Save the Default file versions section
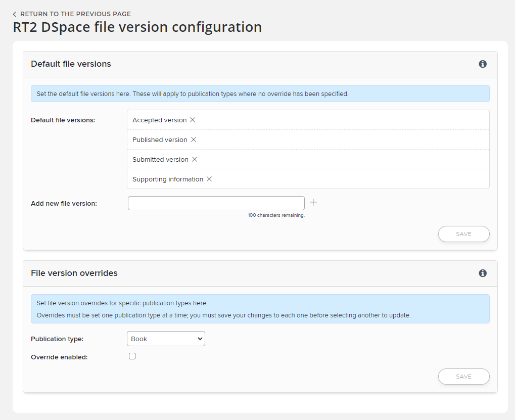This screenshot has height=420, width=515. 463,235
